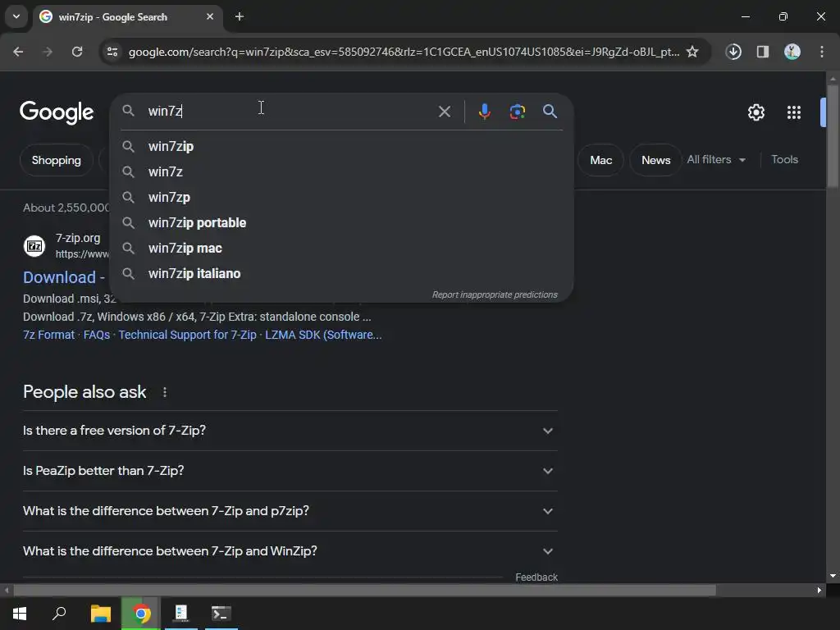Filter results by Mac

601,160
